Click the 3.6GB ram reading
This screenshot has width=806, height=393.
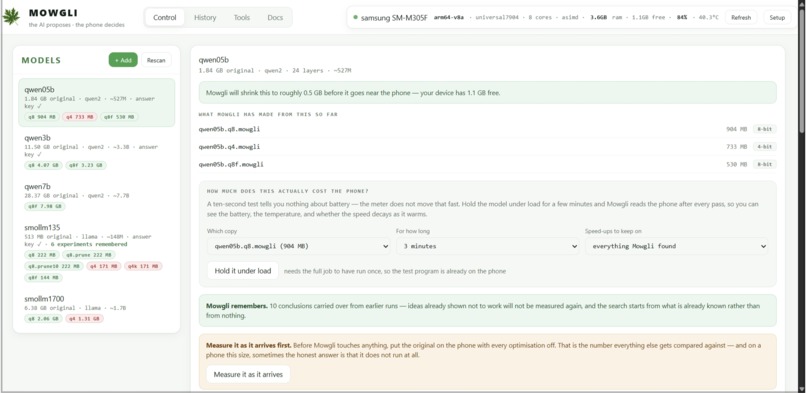coord(598,17)
